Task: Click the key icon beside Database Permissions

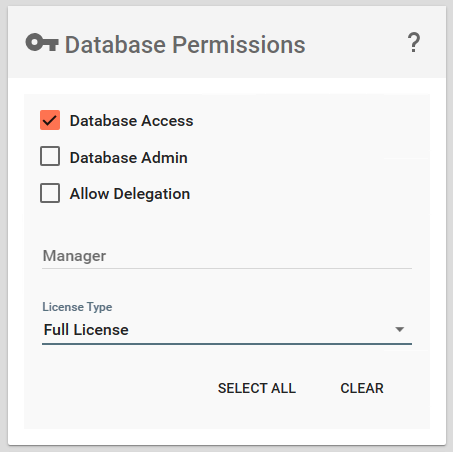Action: pos(42,43)
